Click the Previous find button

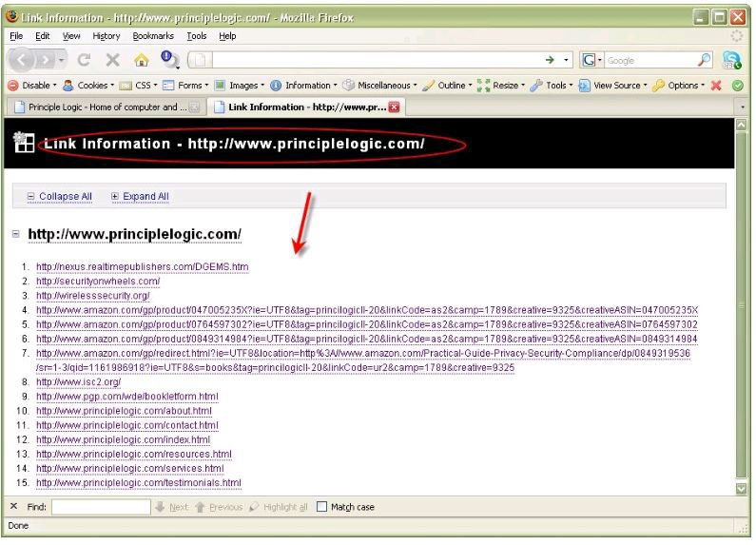click(x=219, y=506)
